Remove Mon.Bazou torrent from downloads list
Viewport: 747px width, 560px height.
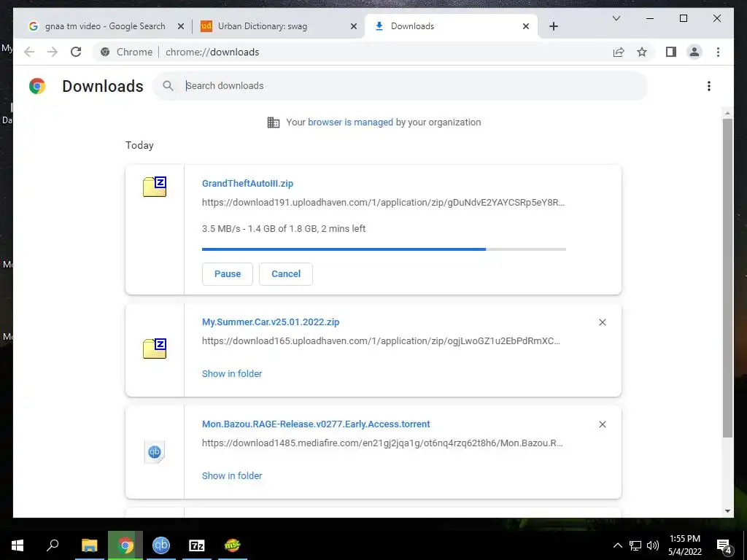click(x=602, y=424)
